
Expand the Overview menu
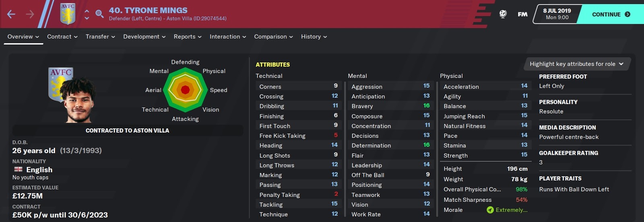click(x=23, y=37)
